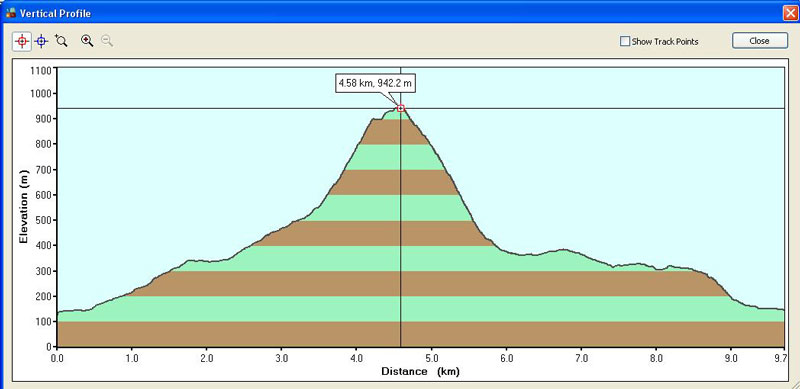The image size is (800, 389).
Task: Click the 'Vertical Profile' window title text
Action: (x=55, y=13)
